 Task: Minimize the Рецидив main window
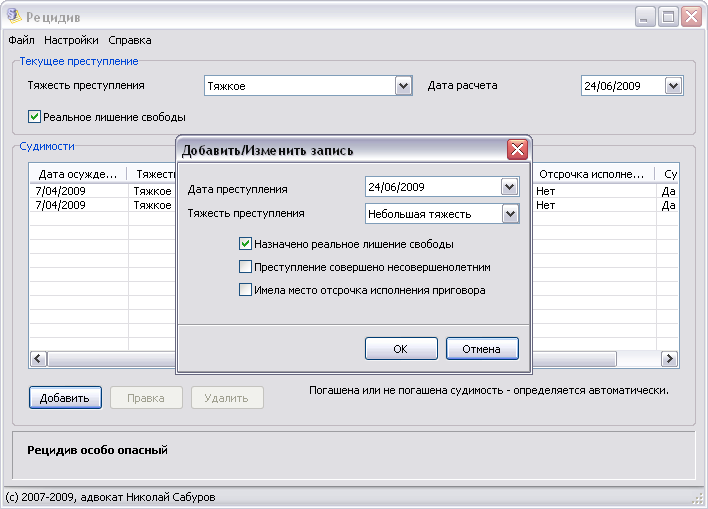pos(646,17)
